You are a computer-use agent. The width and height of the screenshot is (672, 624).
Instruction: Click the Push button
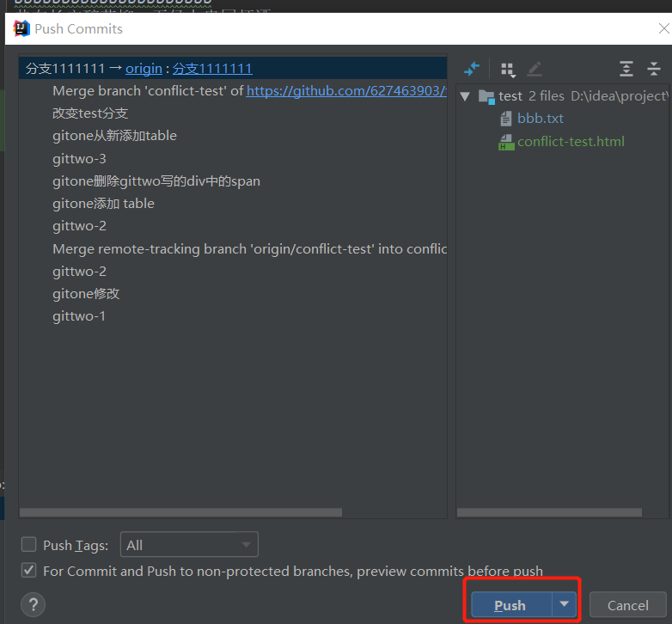click(511, 605)
